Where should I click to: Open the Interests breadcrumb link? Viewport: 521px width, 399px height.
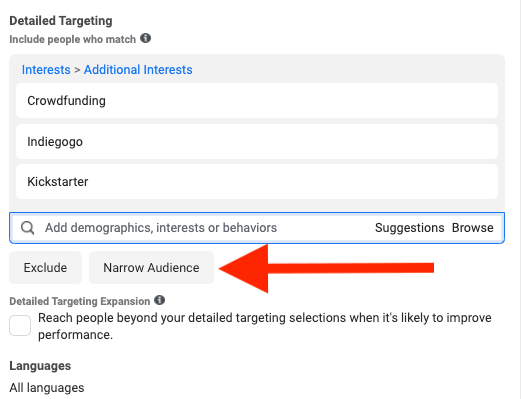coord(46,70)
